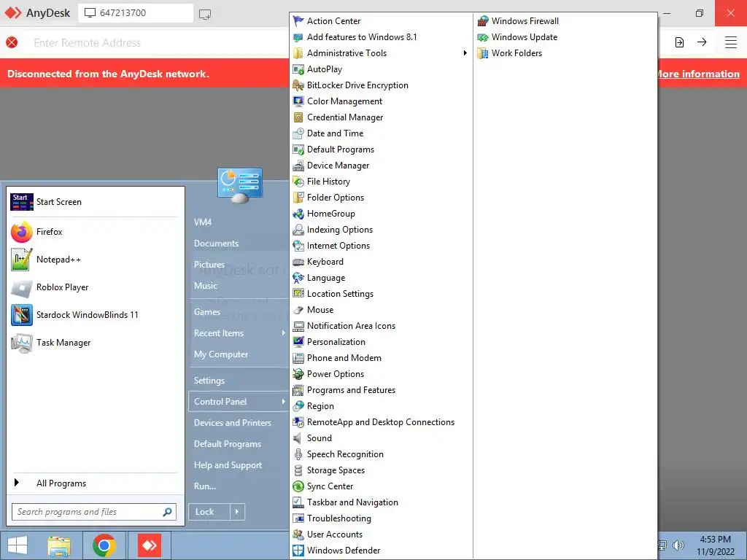Open BitLocker Drive Encryption key icon
This screenshot has width=747, height=560.
[298, 85]
